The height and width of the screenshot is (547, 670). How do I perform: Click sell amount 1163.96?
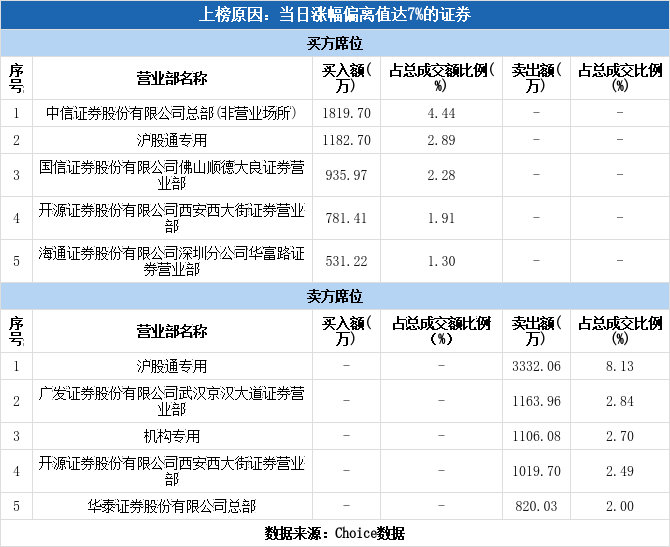pos(536,401)
